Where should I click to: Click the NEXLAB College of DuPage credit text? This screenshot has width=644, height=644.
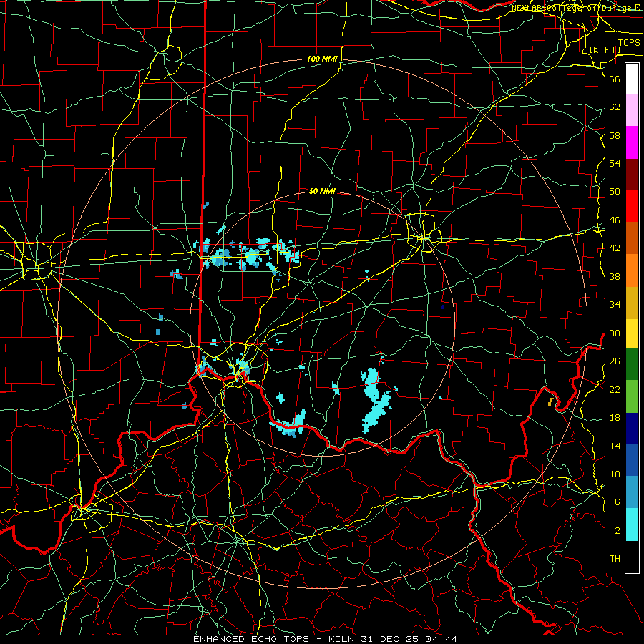[575, 8]
